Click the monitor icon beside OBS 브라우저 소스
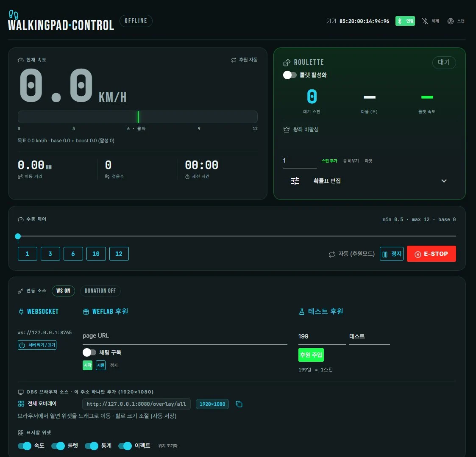The width and height of the screenshot is (476, 457). pos(21,392)
